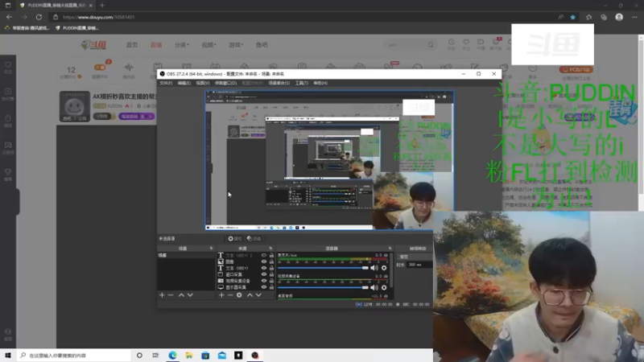This screenshot has width=644, height=362.
Task: Toggle eye icon of 文本 (GDI+) source
Action: [x=264, y=268]
